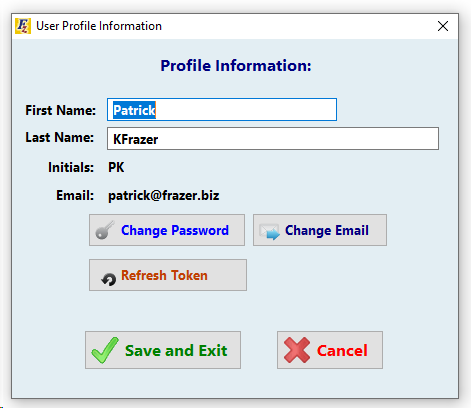Image resolution: width=471 pixels, height=408 pixels.
Task: Click the key icon on Change Password
Action: [x=105, y=230]
